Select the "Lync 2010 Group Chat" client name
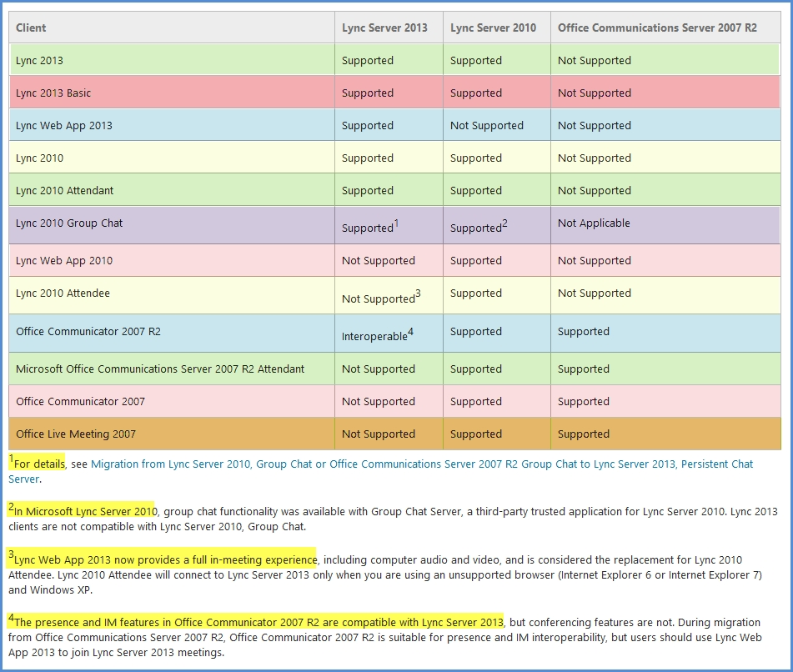The width and height of the screenshot is (793, 672). (x=68, y=223)
